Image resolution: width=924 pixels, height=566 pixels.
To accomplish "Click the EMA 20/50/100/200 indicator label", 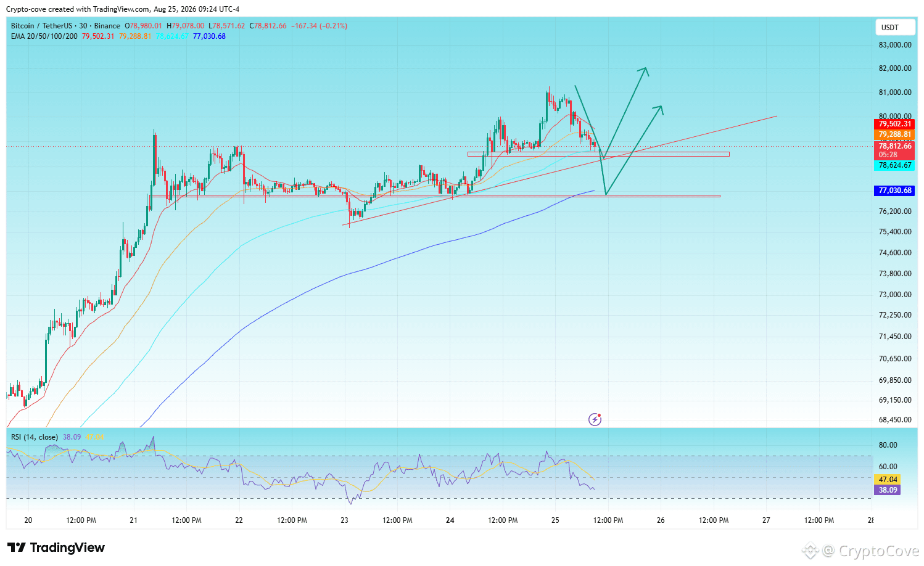I will coord(44,36).
